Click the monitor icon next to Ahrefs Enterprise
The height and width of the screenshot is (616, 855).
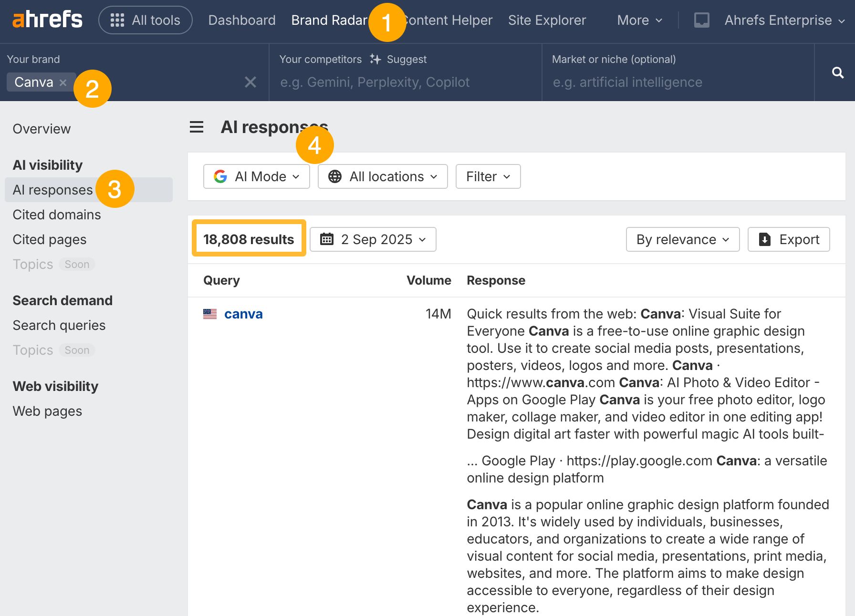tap(701, 20)
